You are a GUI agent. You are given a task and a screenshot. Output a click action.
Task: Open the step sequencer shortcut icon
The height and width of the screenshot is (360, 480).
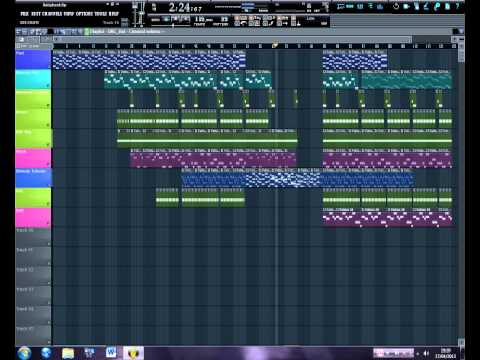click(x=350, y=6)
